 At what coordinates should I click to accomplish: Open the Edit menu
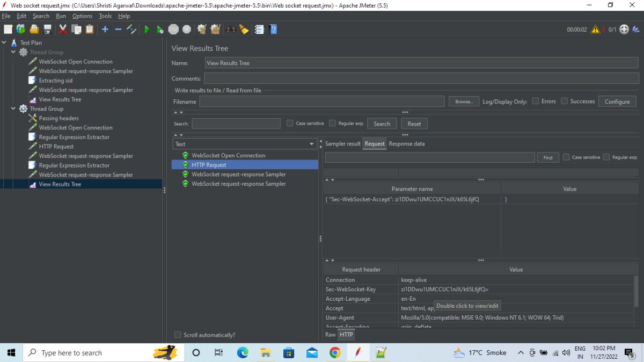(21, 16)
